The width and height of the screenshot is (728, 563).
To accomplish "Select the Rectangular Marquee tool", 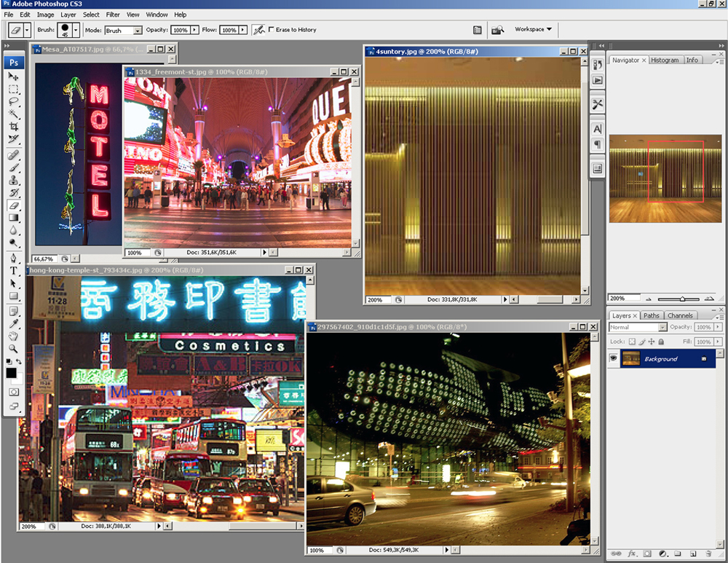I will click(13, 89).
